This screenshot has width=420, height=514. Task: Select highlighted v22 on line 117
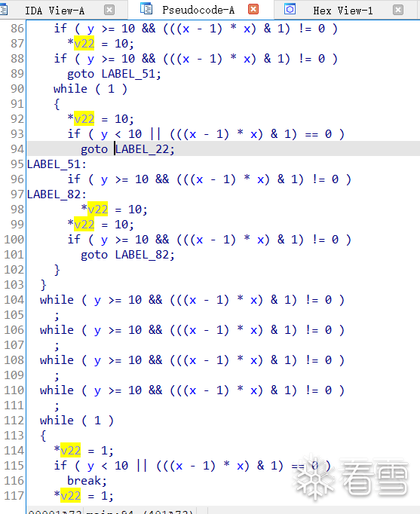(x=70, y=496)
